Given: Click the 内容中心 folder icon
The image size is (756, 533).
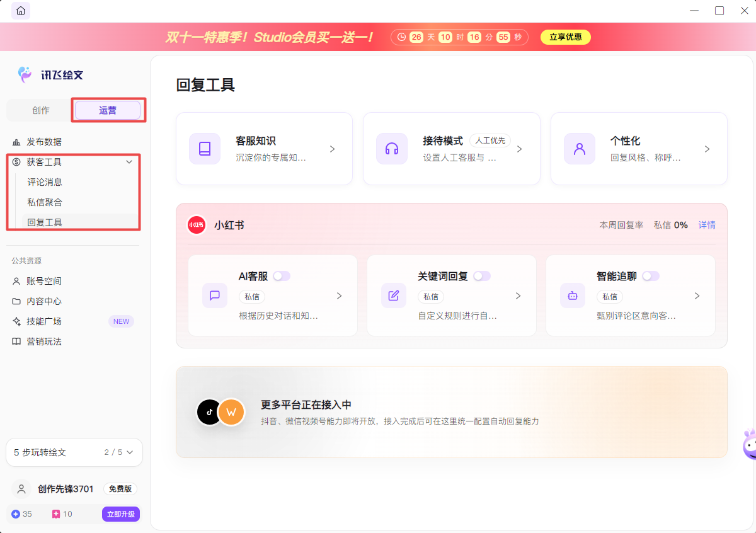Looking at the screenshot, I should point(16,301).
